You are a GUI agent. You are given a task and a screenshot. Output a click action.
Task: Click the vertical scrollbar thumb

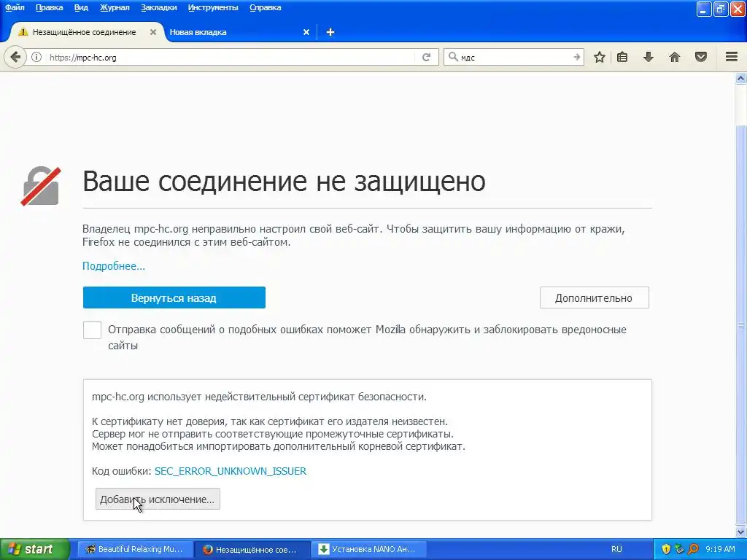(x=741, y=324)
